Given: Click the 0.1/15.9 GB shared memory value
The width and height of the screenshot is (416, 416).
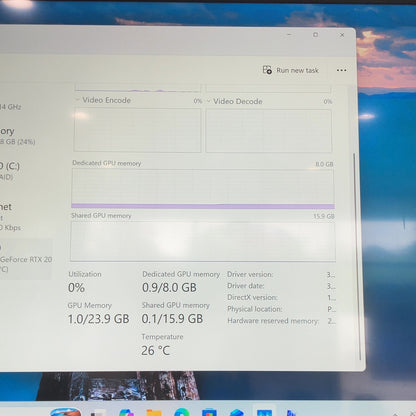Looking at the screenshot, I should point(172,319).
